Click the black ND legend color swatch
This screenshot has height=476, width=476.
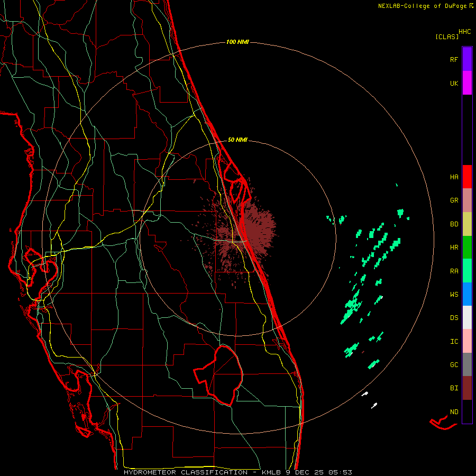point(467,411)
